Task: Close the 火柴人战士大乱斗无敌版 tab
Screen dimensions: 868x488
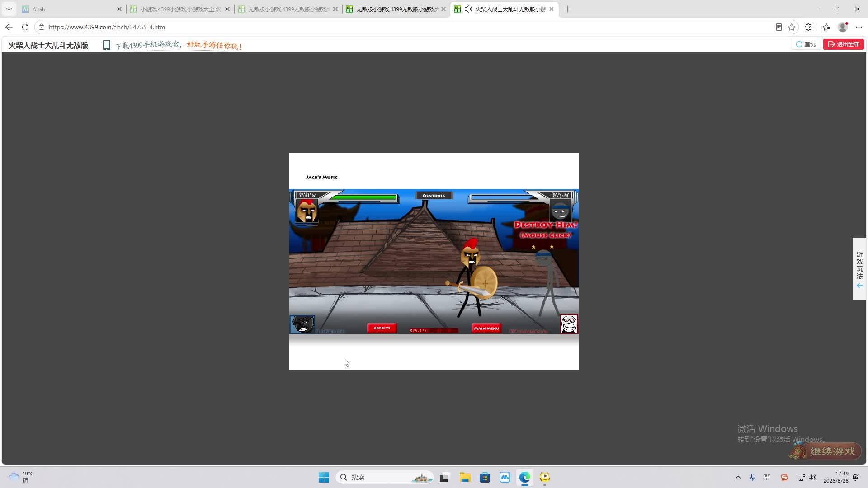Action: pyautogui.click(x=552, y=9)
